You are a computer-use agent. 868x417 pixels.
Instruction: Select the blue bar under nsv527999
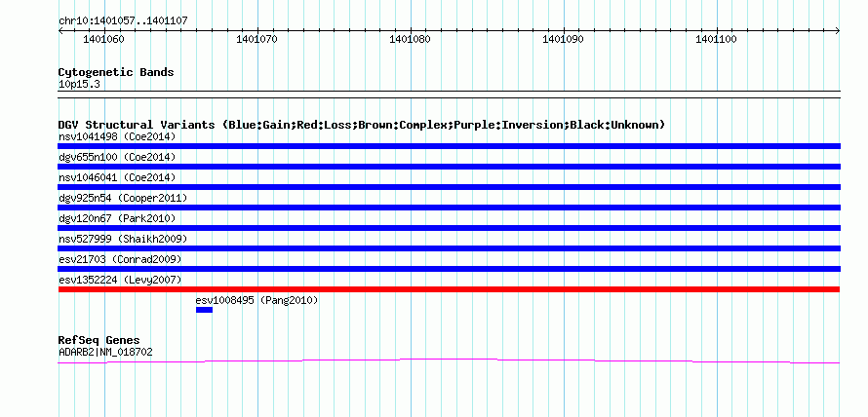tap(449, 248)
